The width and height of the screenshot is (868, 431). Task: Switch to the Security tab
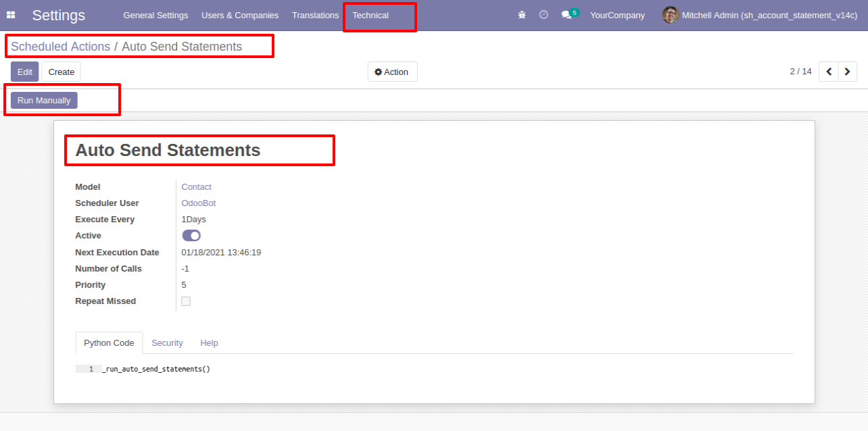tap(167, 343)
